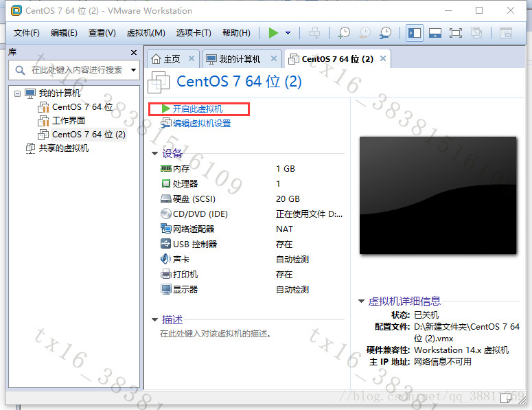Collapse the 虚拟机详细信息 section
This screenshot has width=532, height=410.
coord(361,301)
